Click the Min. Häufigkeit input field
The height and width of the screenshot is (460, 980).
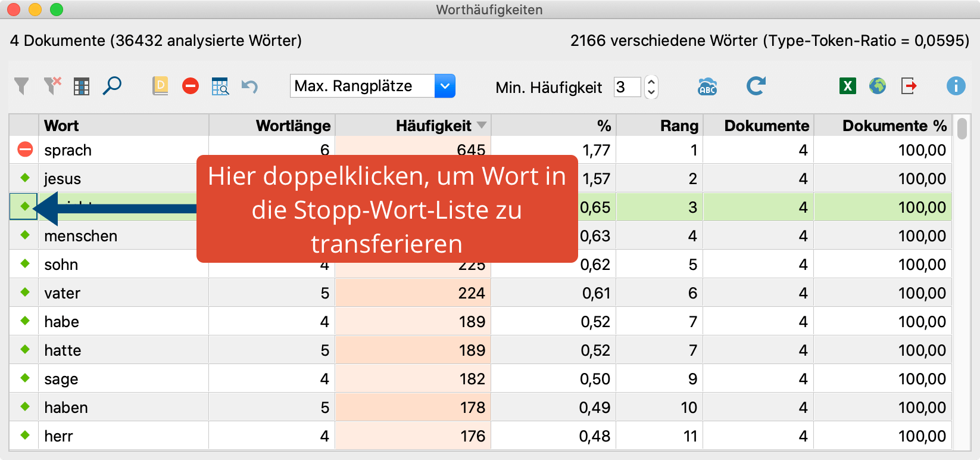click(x=628, y=87)
